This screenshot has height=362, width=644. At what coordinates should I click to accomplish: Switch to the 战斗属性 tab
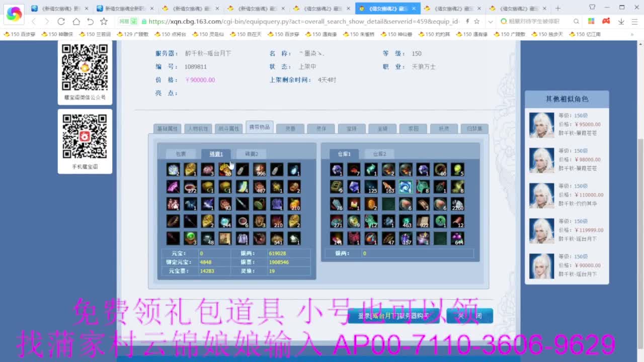pyautogui.click(x=228, y=129)
